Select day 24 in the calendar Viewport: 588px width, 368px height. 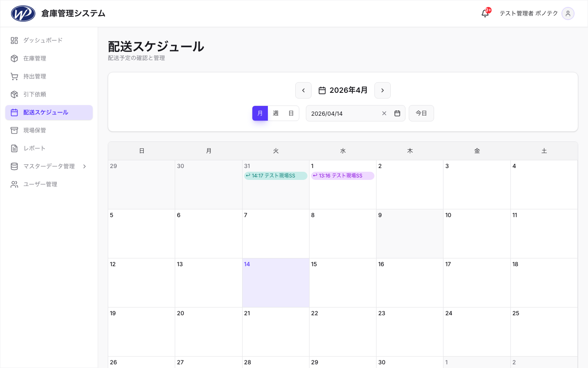(x=477, y=332)
